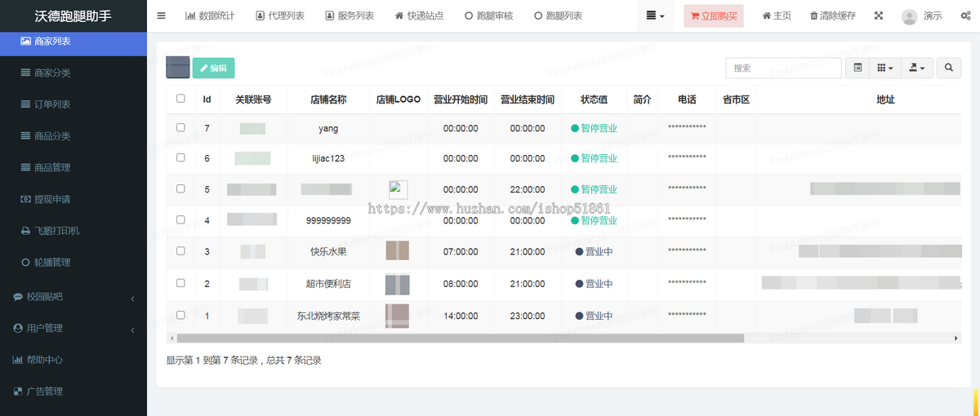This screenshot has width=980, height=416.
Task: Open the columns grid dropdown
Action: 885,69
